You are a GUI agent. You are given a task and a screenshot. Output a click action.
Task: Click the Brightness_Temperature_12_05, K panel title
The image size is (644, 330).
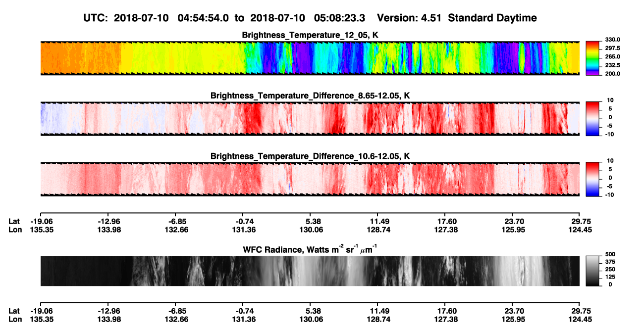pos(310,35)
